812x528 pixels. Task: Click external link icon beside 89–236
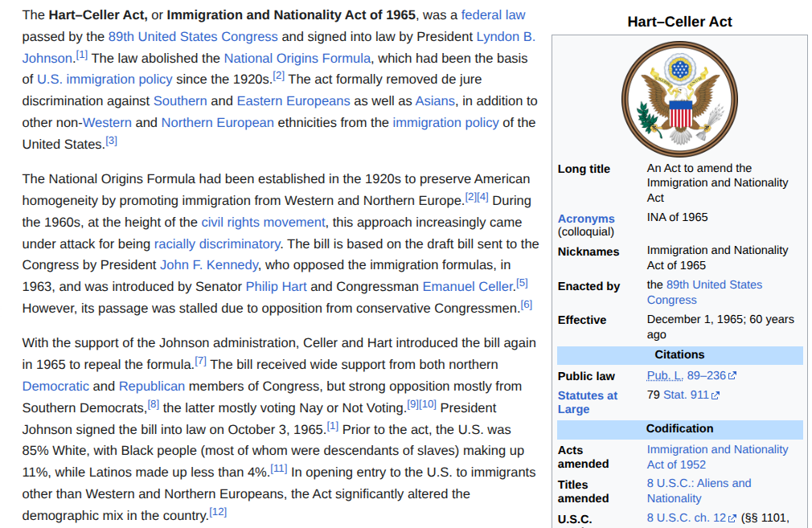coord(732,376)
